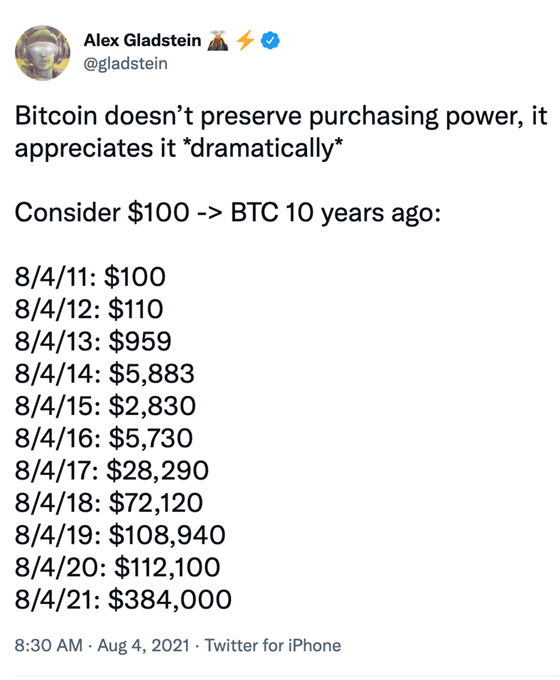Screen dimensions: 560x680
Task: Click the 8/4/13: $959 line
Action: (x=93, y=341)
